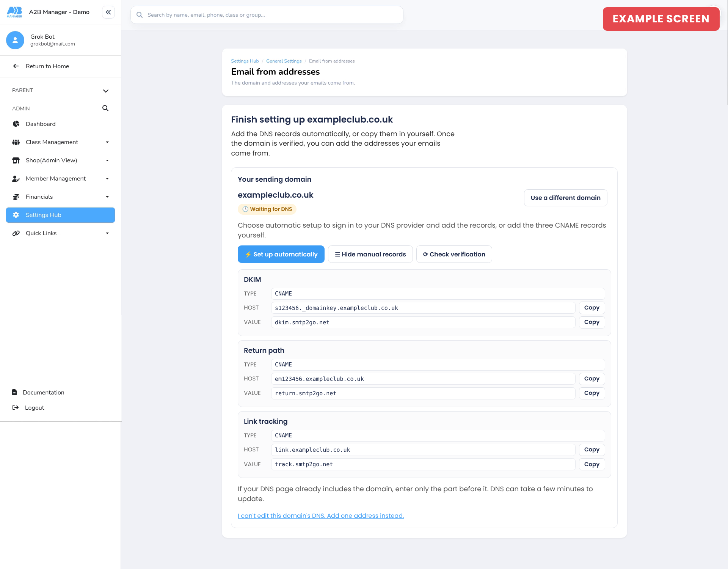Image resolution: width=728 pixels, height=569 pixels.
Task: Click the Dashboard pie chart icon
Action: click(x=16, y=124)
